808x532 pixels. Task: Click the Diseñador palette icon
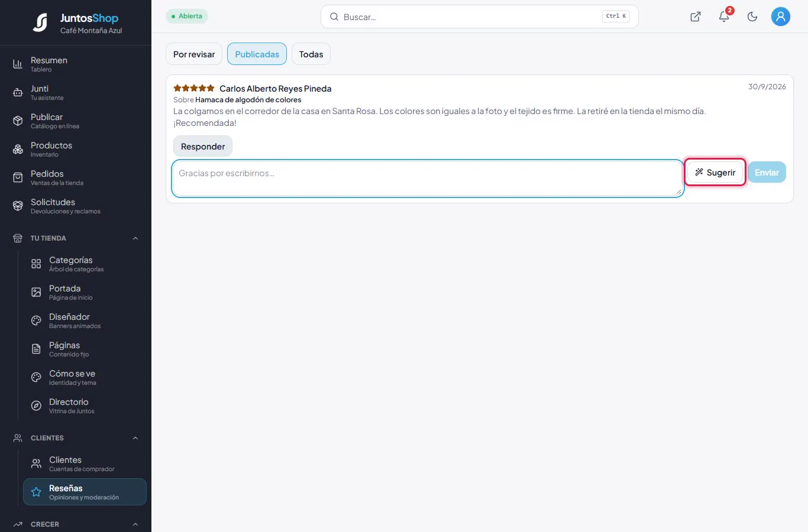(x=36, y=320)
